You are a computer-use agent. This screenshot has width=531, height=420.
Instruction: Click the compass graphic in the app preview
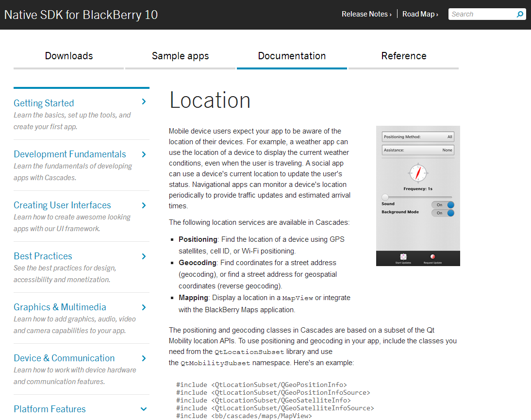418,173
